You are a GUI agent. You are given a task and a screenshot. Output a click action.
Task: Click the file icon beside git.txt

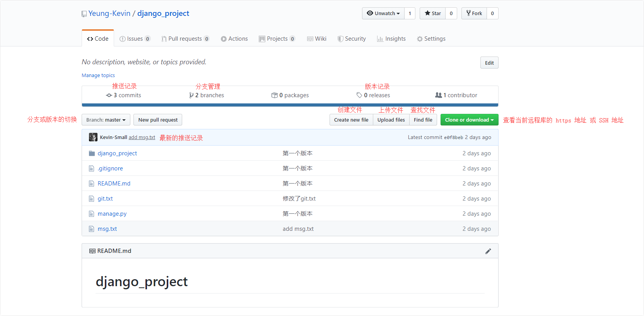coord(91,199)
